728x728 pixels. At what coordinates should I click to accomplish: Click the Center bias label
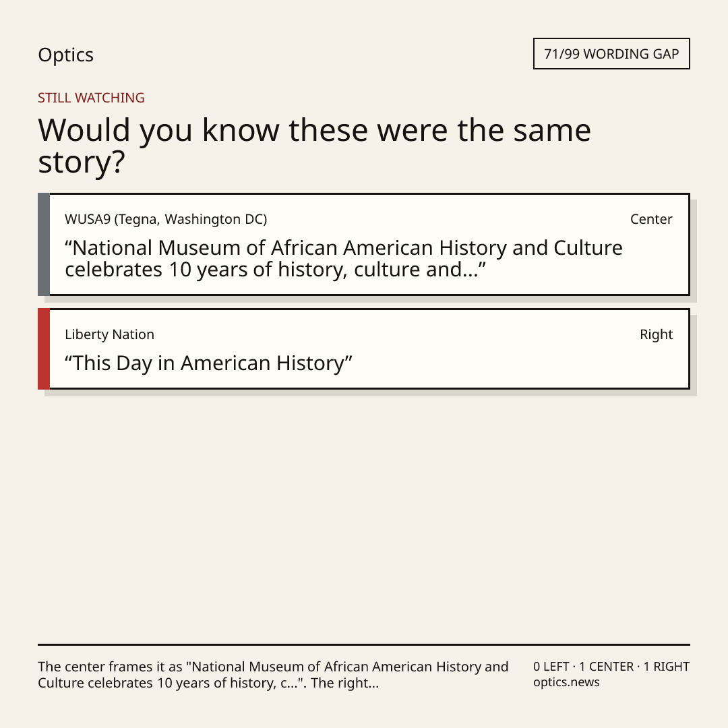click(651, 219)
